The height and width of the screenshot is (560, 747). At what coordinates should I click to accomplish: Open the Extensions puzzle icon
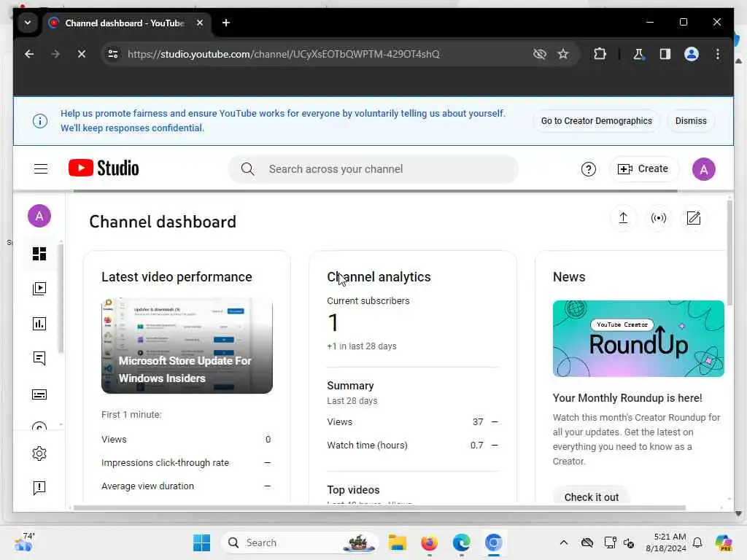click(600, 54)
